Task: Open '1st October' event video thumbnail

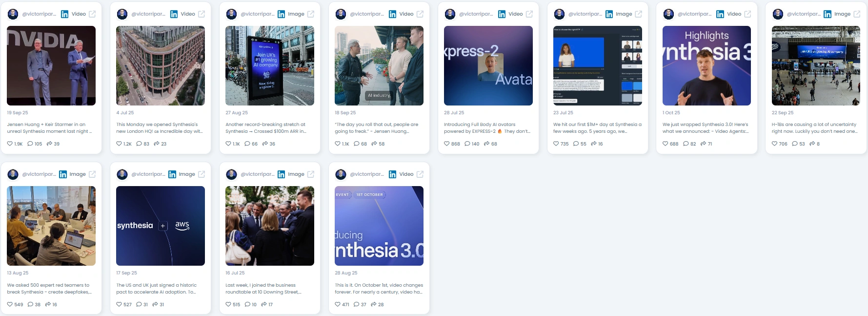Action: point(379,226)
